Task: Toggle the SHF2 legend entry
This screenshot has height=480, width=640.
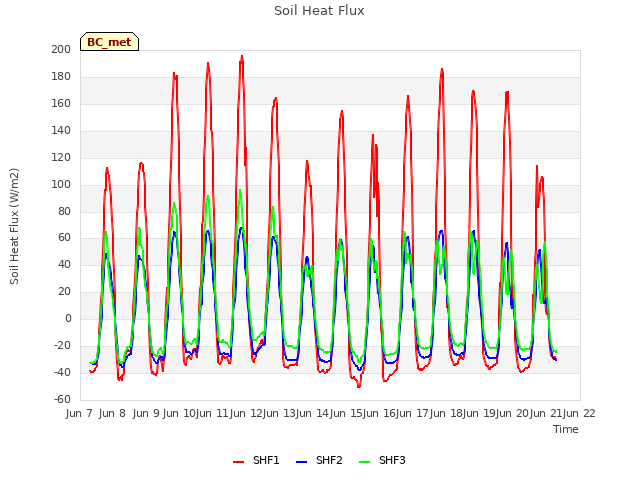Action: point(319,460)
